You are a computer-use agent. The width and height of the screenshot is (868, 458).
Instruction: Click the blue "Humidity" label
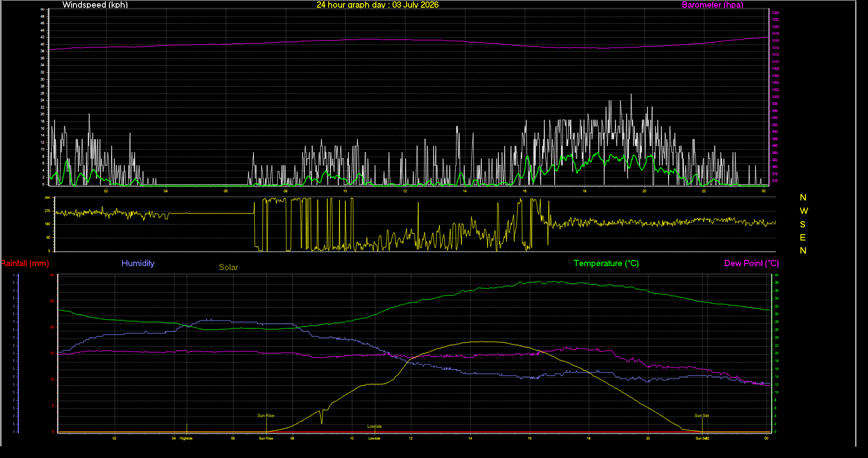138,263
